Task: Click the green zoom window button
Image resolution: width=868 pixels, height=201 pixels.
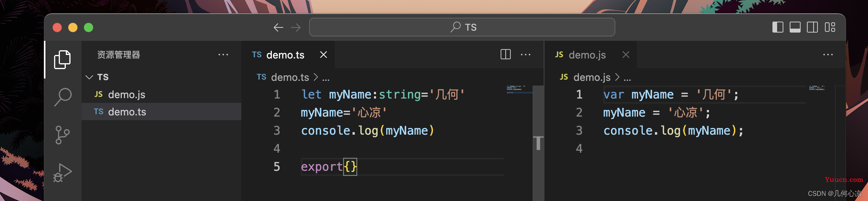Action: pyautogui.click(x=89, y=27)
